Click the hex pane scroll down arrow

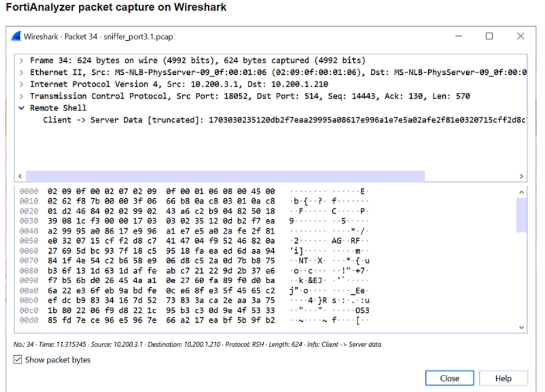tap(521, 327)
